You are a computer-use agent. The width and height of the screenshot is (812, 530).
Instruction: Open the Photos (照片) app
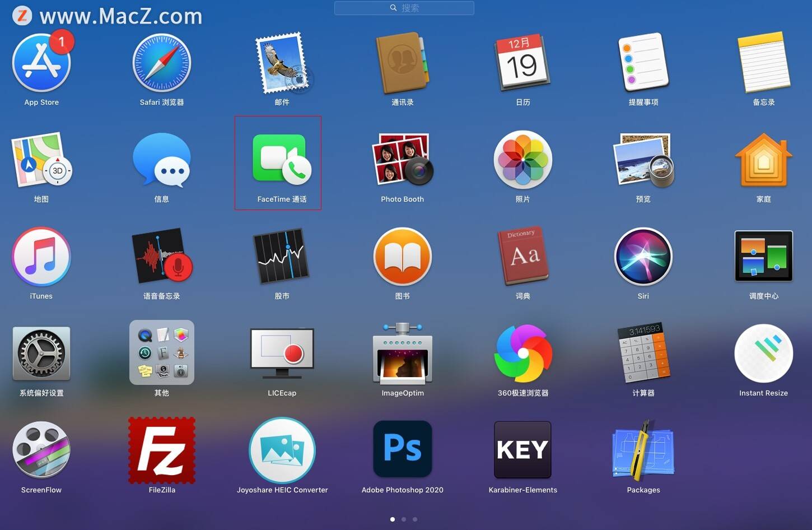[523, 160]
